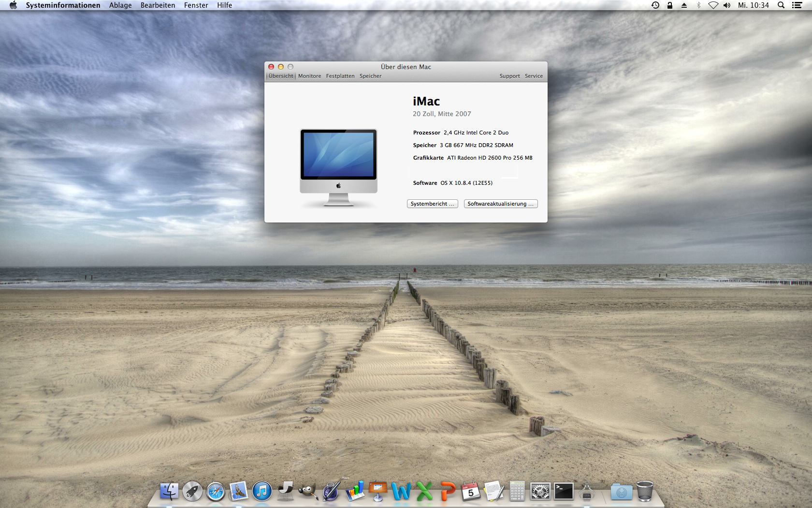The height and width of the screenshot is (508, 812).
Task: Open the Service section
Action: click(x=534, y=76)
